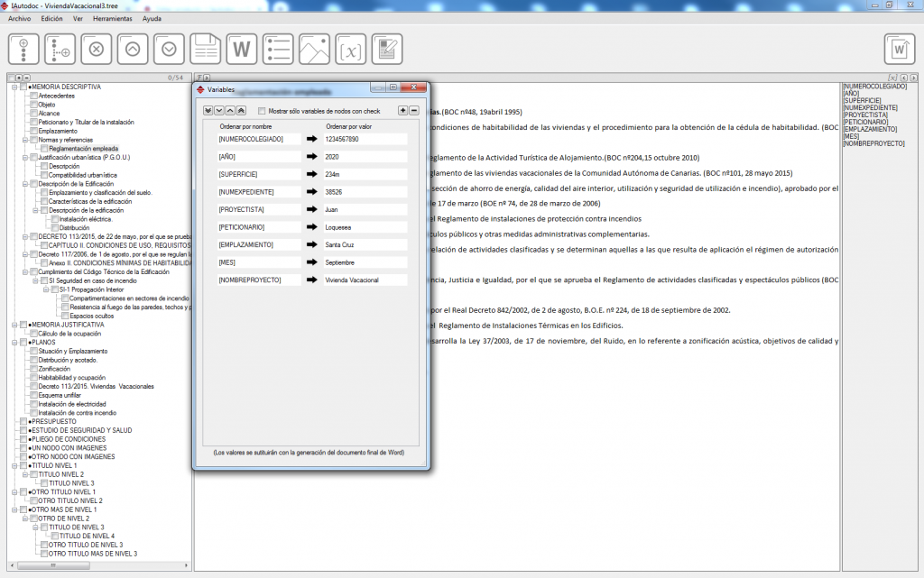Move variable down with single-down arrow in Variables

219,111
